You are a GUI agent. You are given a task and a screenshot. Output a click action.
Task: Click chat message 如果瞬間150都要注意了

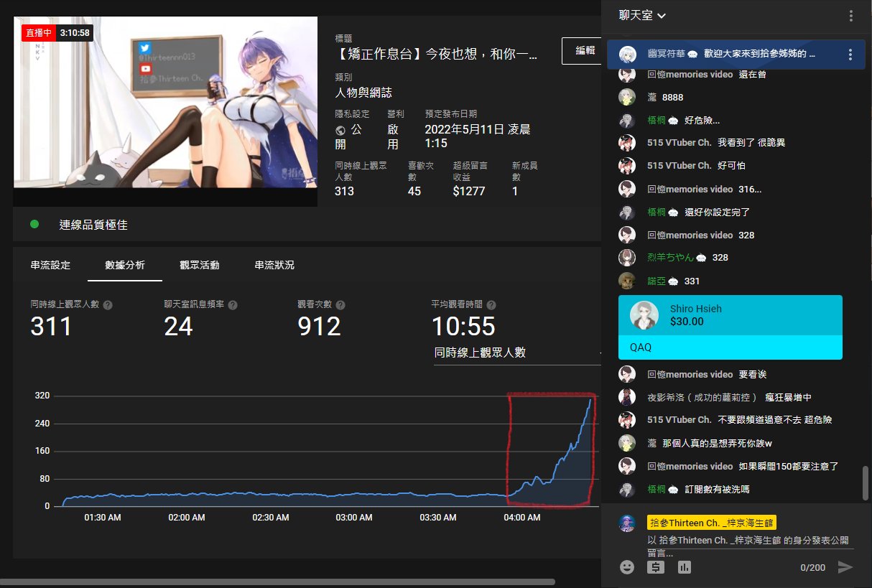point(789,466)
